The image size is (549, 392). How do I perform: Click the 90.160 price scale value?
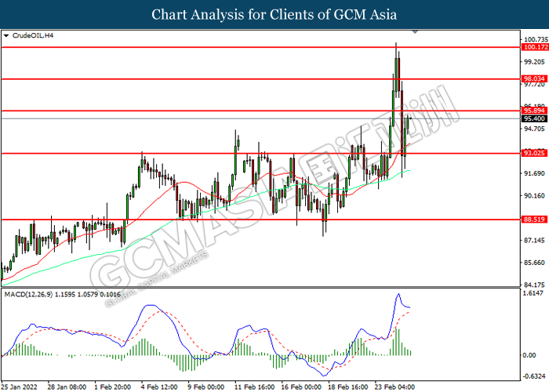click(x=535, y=196)
